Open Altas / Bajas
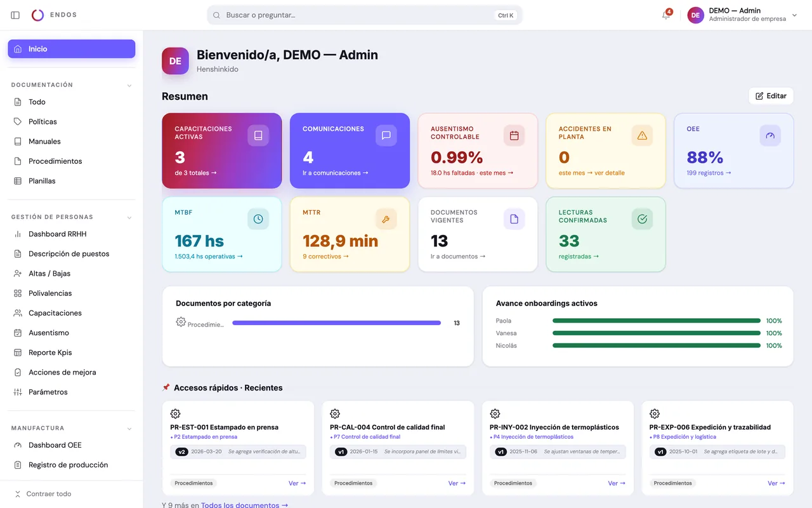The width and height of the screenshot is (812, 508). (72, 273)
